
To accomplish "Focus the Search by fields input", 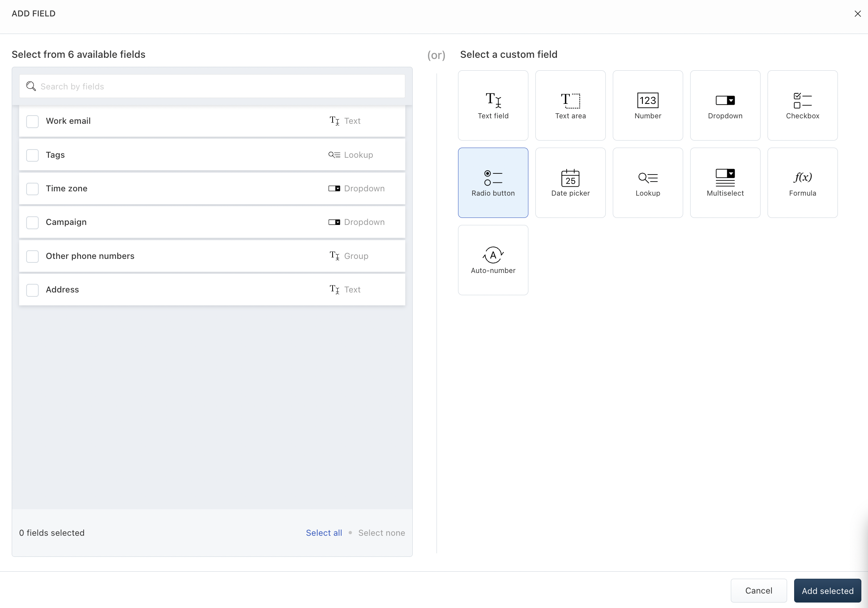I will coord(219,86).
